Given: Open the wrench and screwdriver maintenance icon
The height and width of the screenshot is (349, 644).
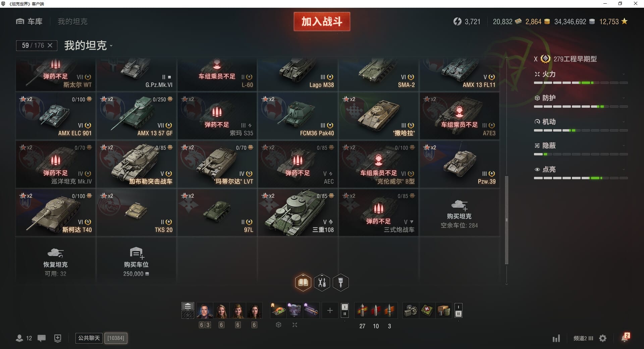Looking at the screenshot, I should click(322, 282).
